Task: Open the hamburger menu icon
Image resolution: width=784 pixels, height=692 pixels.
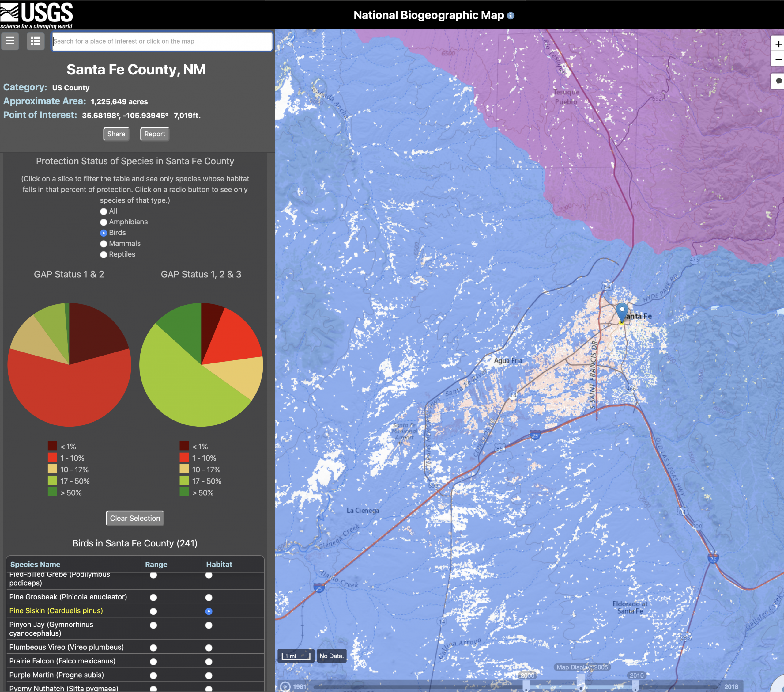Action: coord(10,41)
